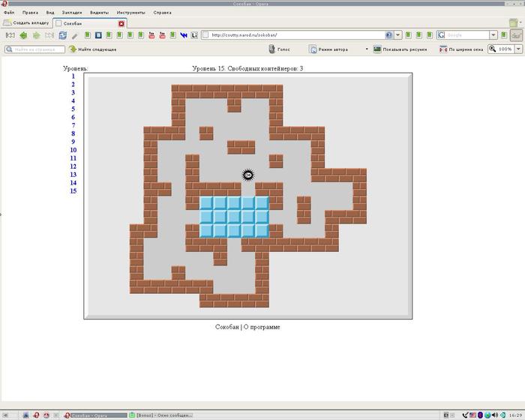Click the clock showing 16:29

point(515,415)
